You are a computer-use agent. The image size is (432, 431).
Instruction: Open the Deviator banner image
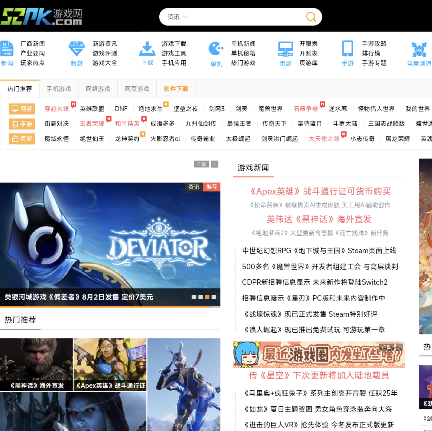pos(110,244)
